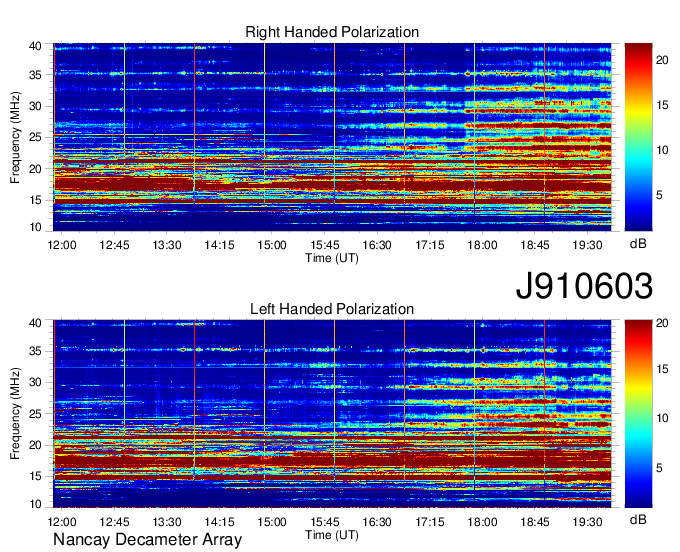Viewport: 680px width, 552px height.
Task: Click the 20 label on Right Handed colorbar
Action: [x=662, y=60]
